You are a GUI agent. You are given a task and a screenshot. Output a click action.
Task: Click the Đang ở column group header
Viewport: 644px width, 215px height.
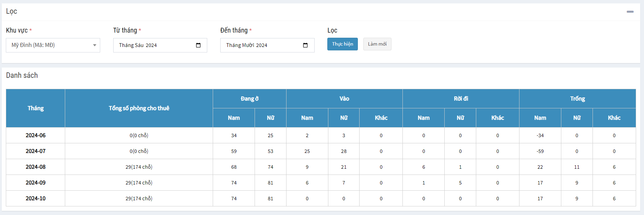coord(249,99)
